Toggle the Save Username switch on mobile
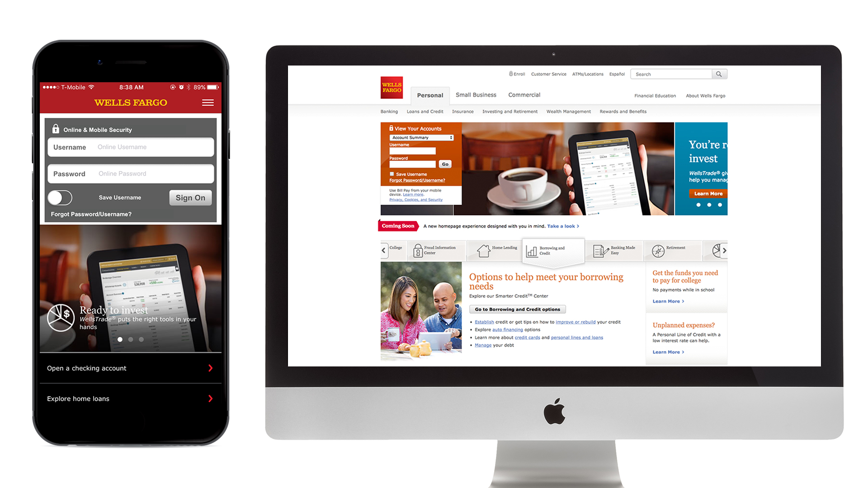 [x=60, y=197]
